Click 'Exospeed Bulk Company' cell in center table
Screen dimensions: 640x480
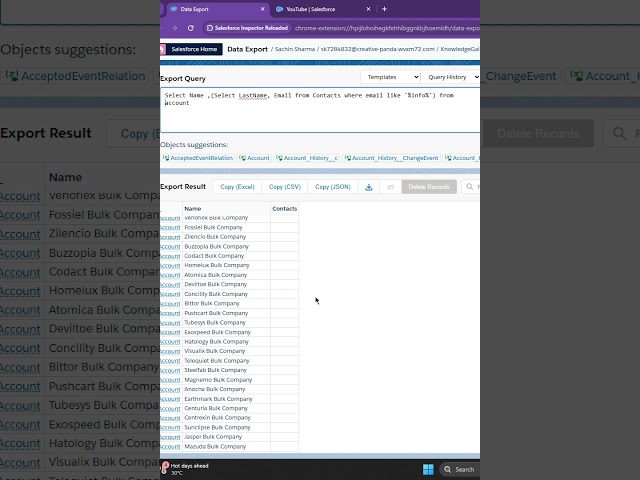click(x=226, y=332)
